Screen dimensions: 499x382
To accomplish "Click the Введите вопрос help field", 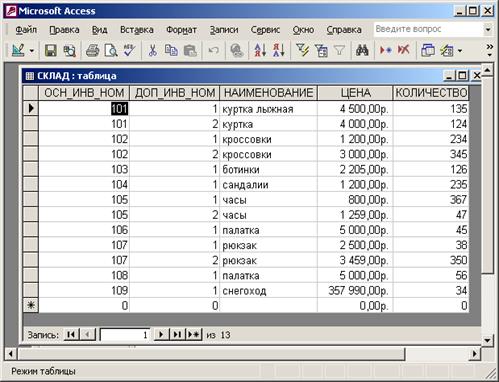I will point(428,29).
